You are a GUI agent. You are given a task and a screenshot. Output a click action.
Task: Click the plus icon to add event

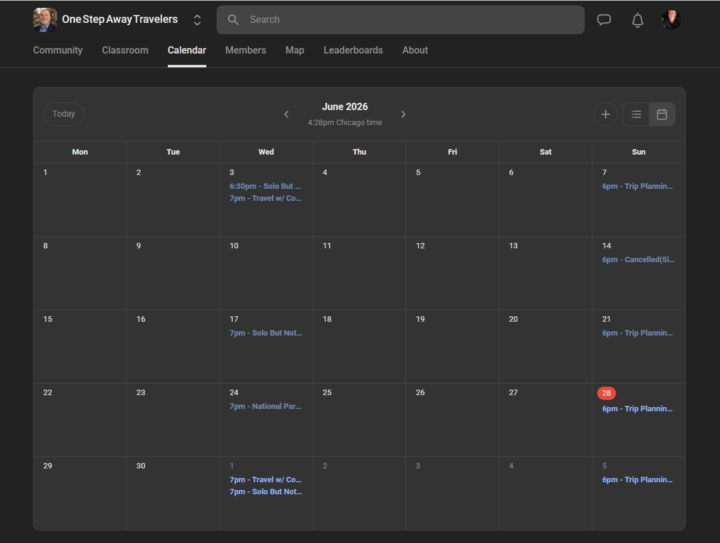(605, 114)
